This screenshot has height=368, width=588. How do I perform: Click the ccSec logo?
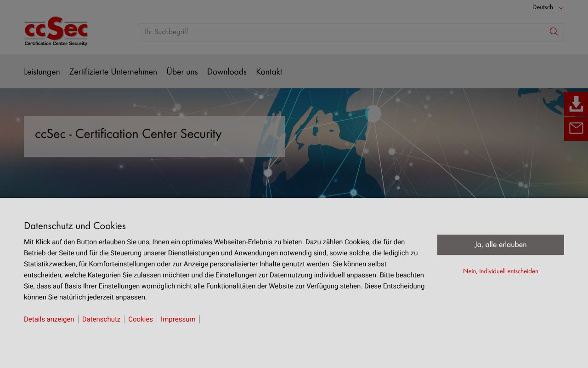(56, 31)
